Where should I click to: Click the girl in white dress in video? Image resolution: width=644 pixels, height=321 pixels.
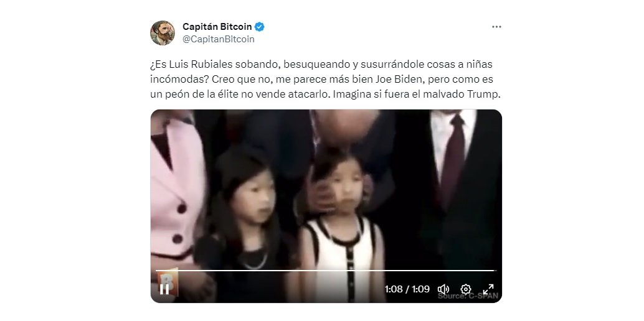pos(342,230)
